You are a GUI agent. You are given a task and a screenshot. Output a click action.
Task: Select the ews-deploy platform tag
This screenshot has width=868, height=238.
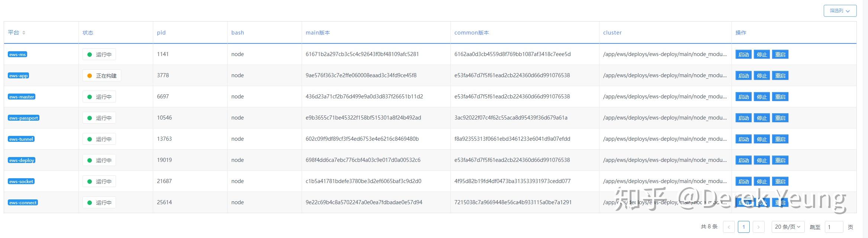22,160
